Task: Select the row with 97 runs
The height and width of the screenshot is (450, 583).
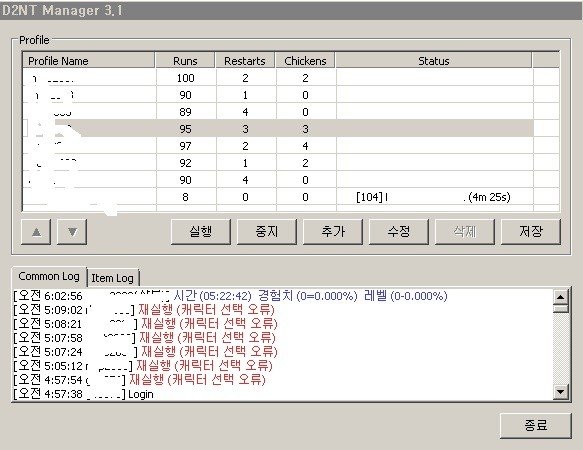Action: [278, 146]
